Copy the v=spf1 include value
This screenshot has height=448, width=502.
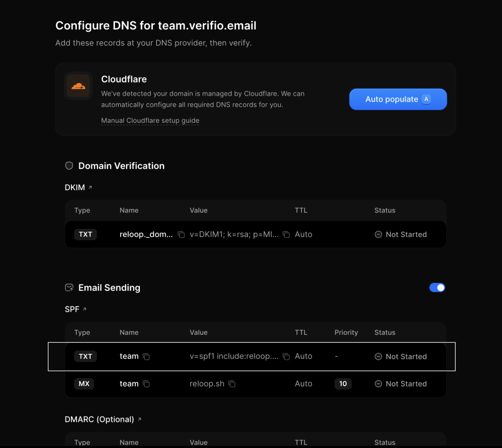286,356
